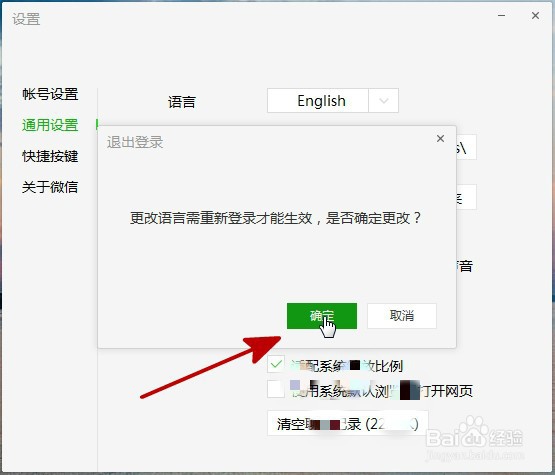Click the 语言 label
The image size is (555, 475).
click(182, 102)
